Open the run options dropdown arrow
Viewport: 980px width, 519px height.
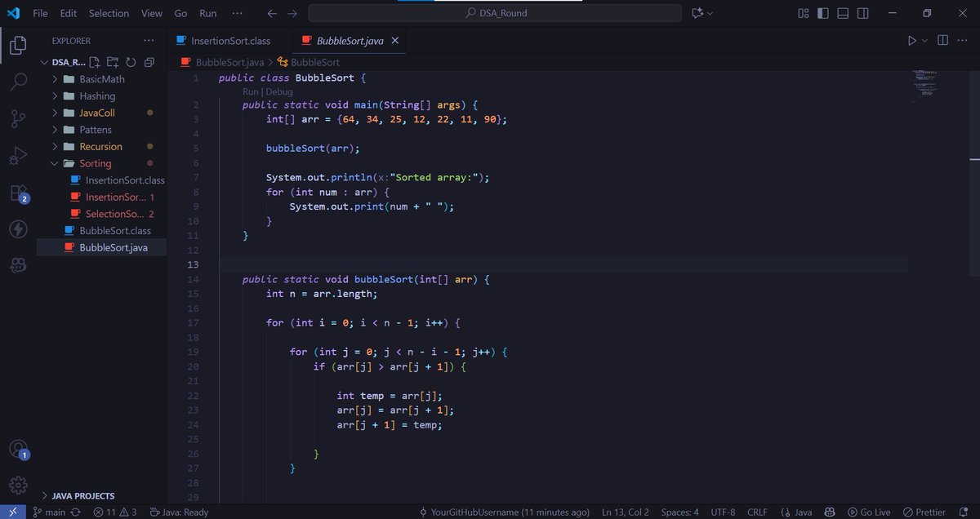click(x=925, y=40)
